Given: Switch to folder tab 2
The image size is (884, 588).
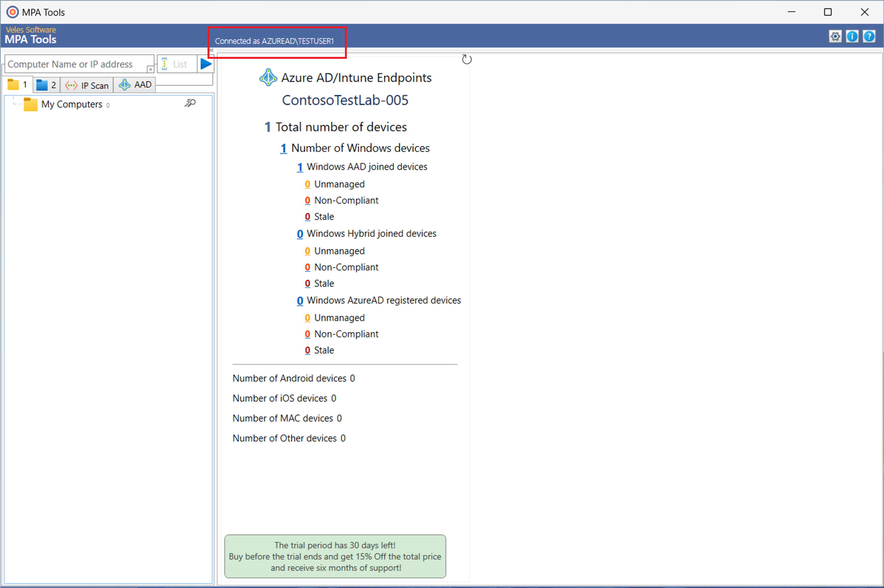Looking at the screenshot, I should (x=47, y=85).
